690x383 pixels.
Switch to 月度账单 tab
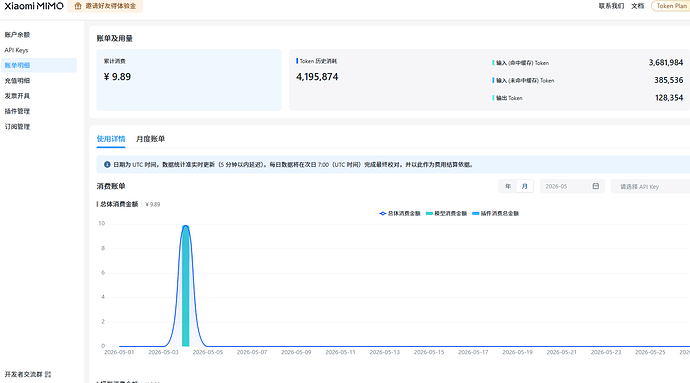tap(150, 139)
